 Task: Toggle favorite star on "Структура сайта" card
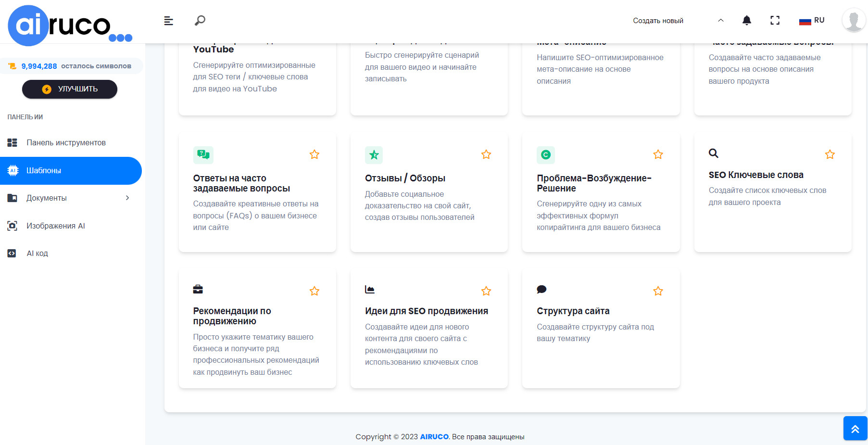[658, 291]
